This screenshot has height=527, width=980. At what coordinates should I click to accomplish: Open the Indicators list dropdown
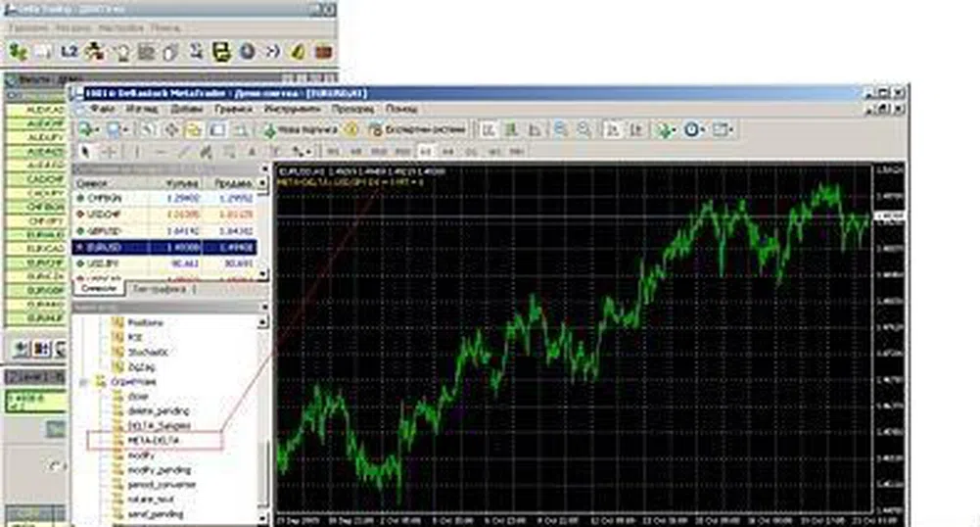click(666, 130)
